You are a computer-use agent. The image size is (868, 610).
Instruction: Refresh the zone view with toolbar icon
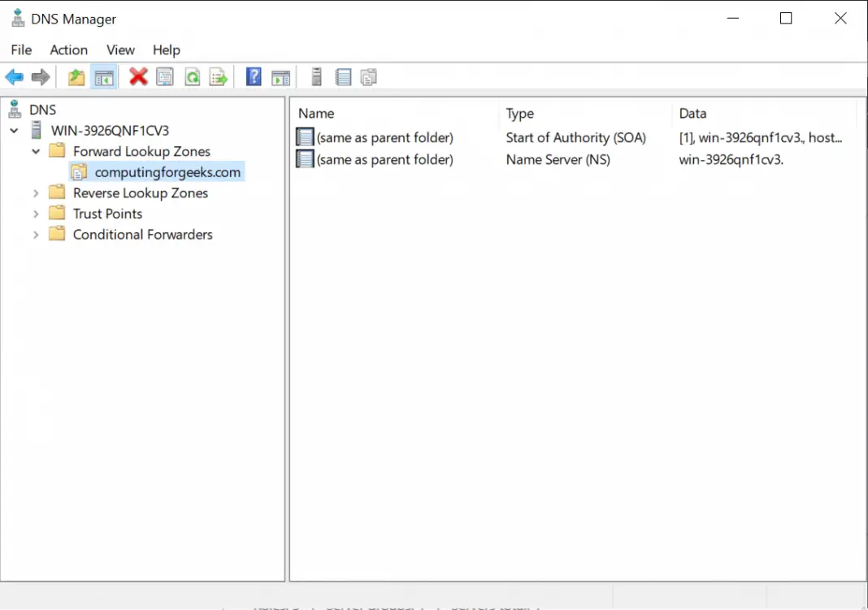click(190, 76)
